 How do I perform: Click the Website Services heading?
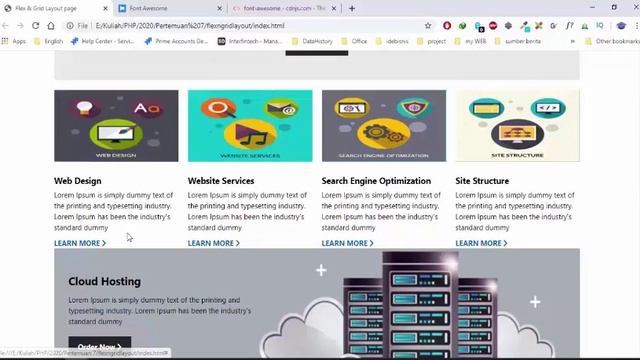221,181
